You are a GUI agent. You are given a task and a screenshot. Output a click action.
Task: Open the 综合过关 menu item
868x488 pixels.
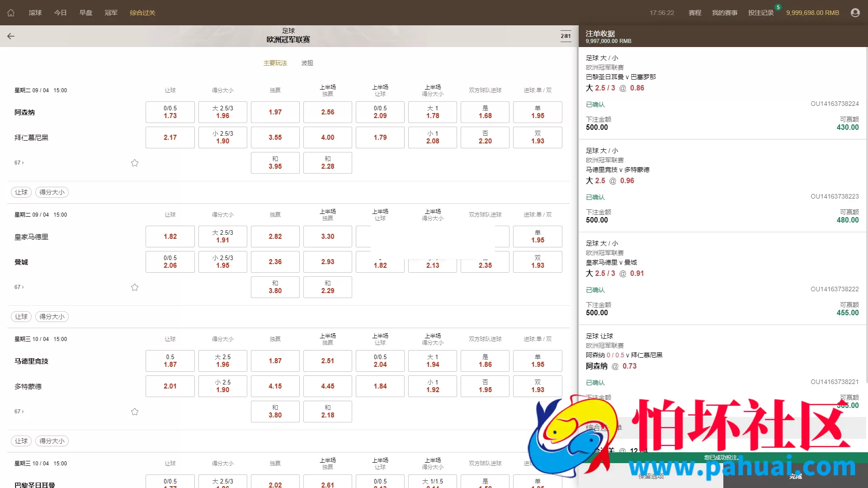[142, 13]
